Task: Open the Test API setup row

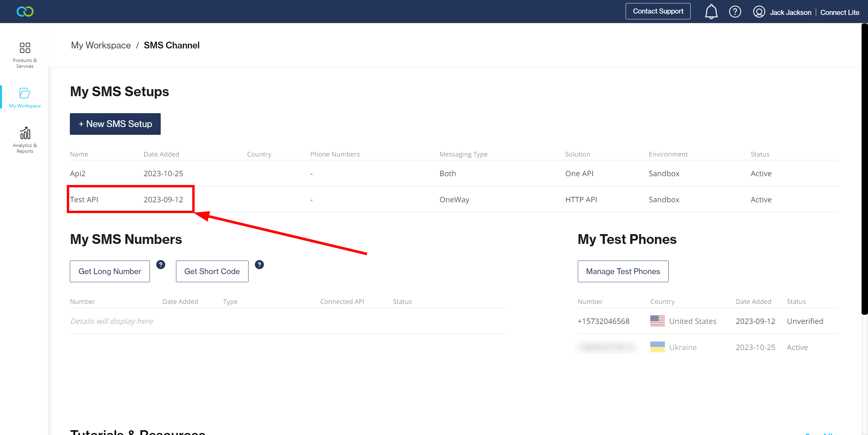Action: (x=455, y=200)
